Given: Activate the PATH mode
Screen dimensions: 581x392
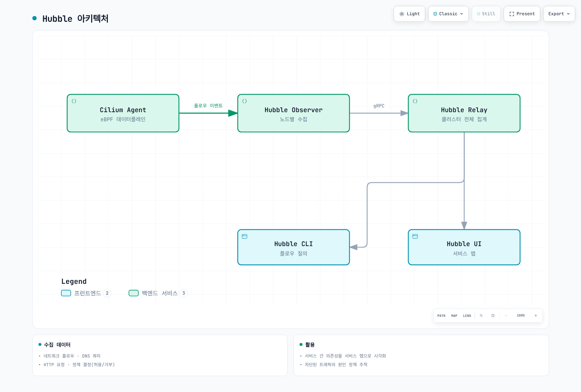Looking at the screenshot, I should tap(441, 316).
